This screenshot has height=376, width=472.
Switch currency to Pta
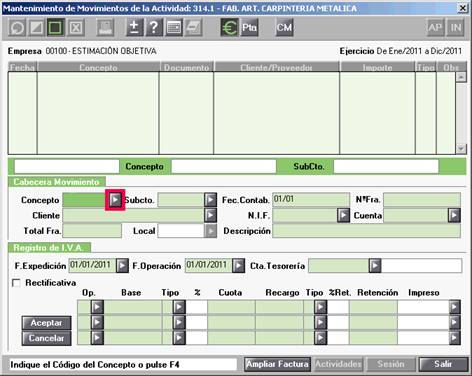click(x=249, y=27)
